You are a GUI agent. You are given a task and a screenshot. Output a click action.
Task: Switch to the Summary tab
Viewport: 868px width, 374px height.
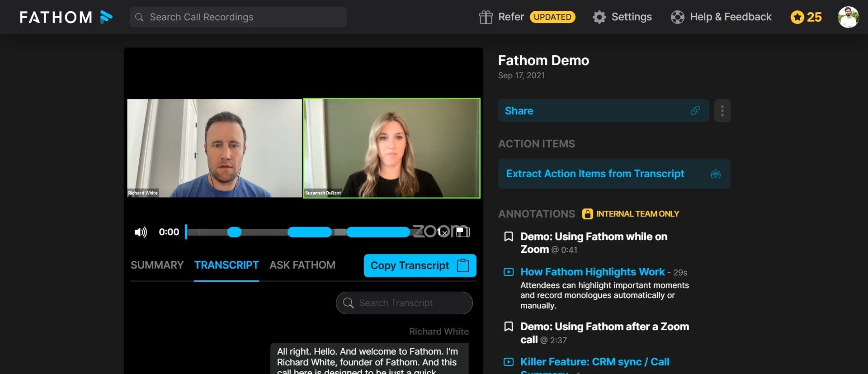pyautogui.click(x=157, y=265)
